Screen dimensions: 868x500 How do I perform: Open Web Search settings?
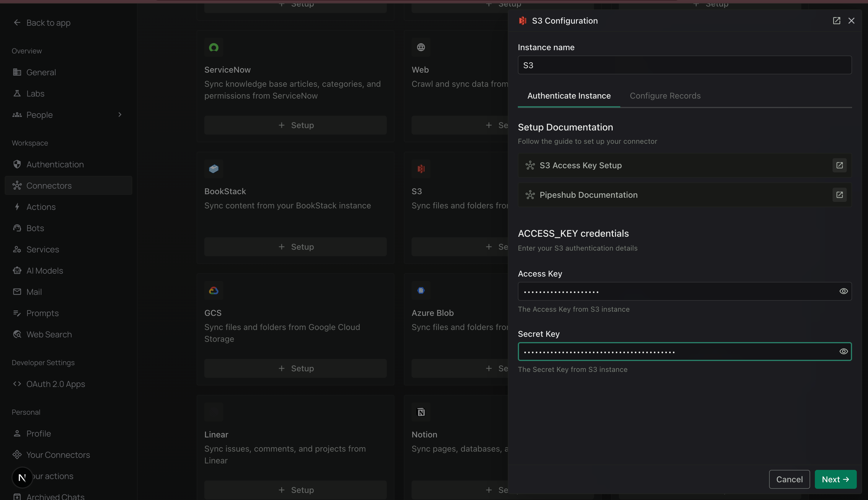[x=68, y=334]
